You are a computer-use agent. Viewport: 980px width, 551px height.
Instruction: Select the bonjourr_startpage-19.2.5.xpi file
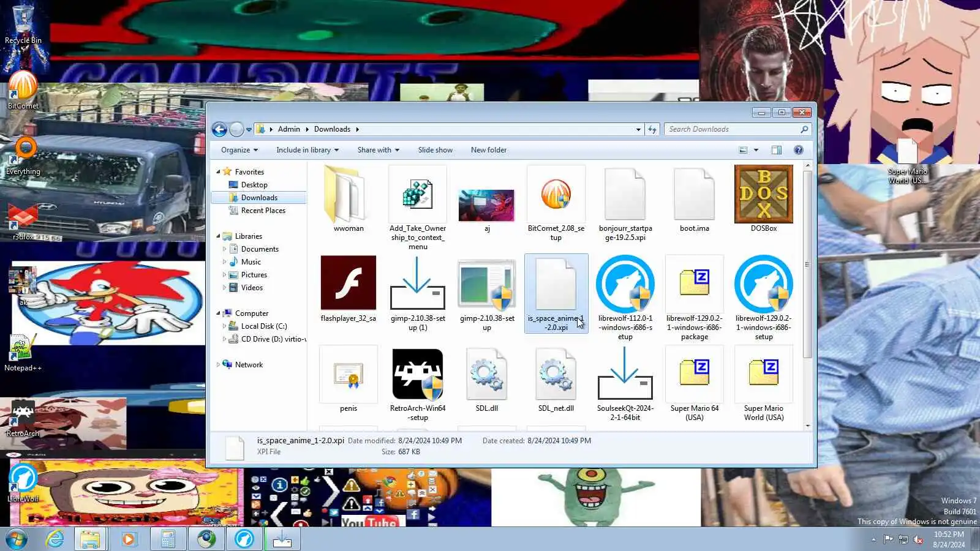(x=625, y=204)
